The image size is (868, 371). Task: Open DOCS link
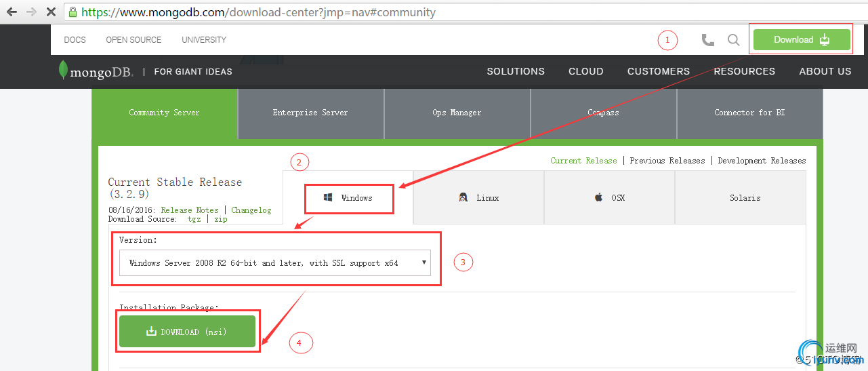(x=75, y=40)
